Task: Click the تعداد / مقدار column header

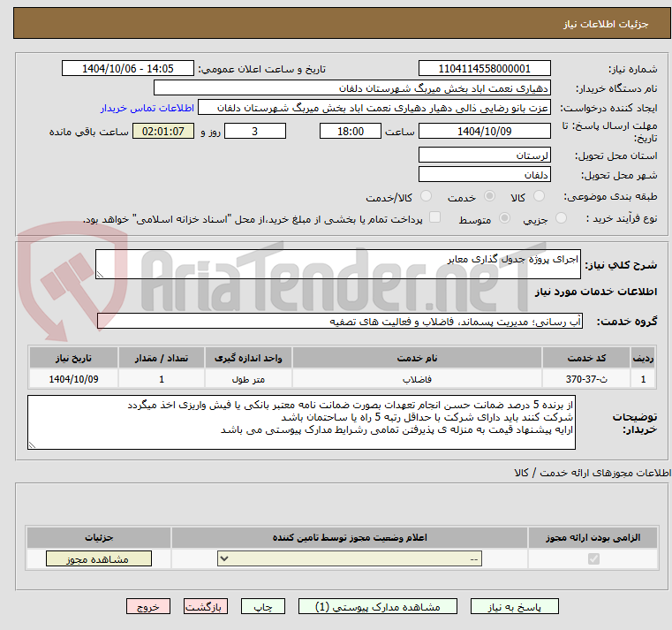Action: click(x=161, y=358)
